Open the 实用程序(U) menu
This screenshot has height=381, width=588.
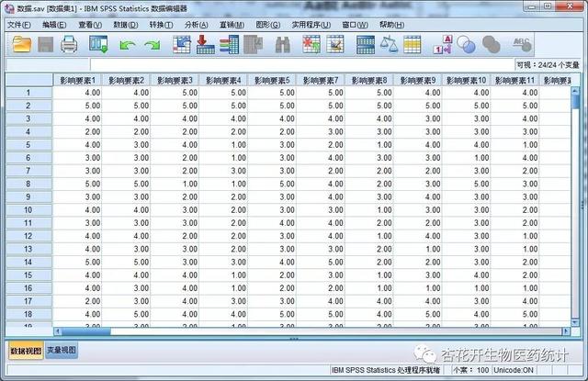coord(311,25)
